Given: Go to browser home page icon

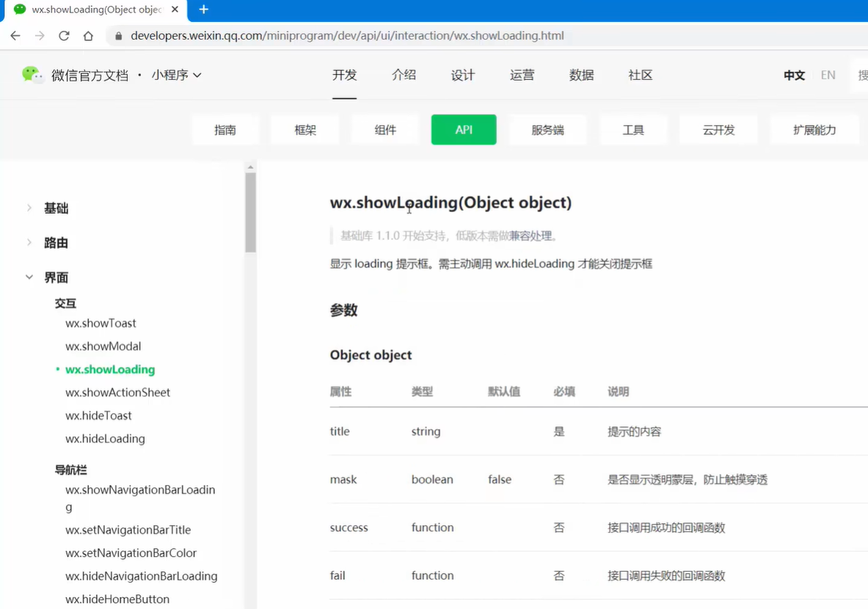Looking at the screenshot, I should pos(88,36).
